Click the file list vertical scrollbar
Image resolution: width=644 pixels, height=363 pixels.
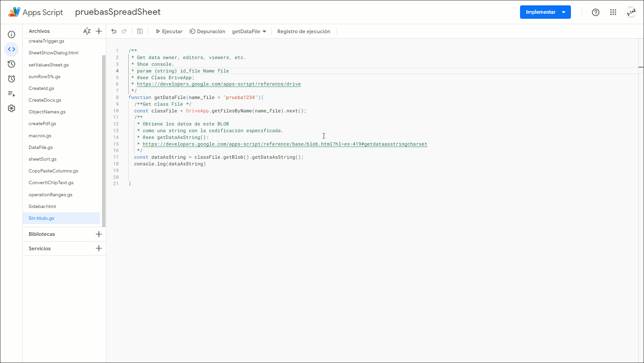click(x=104, y=141)
